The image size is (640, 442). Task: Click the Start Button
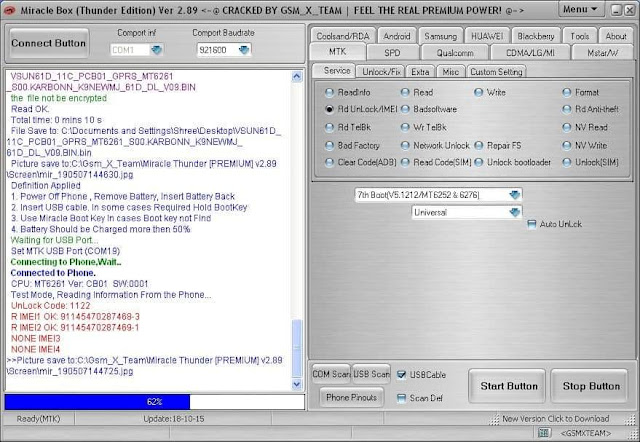click(x=509, y=386)
